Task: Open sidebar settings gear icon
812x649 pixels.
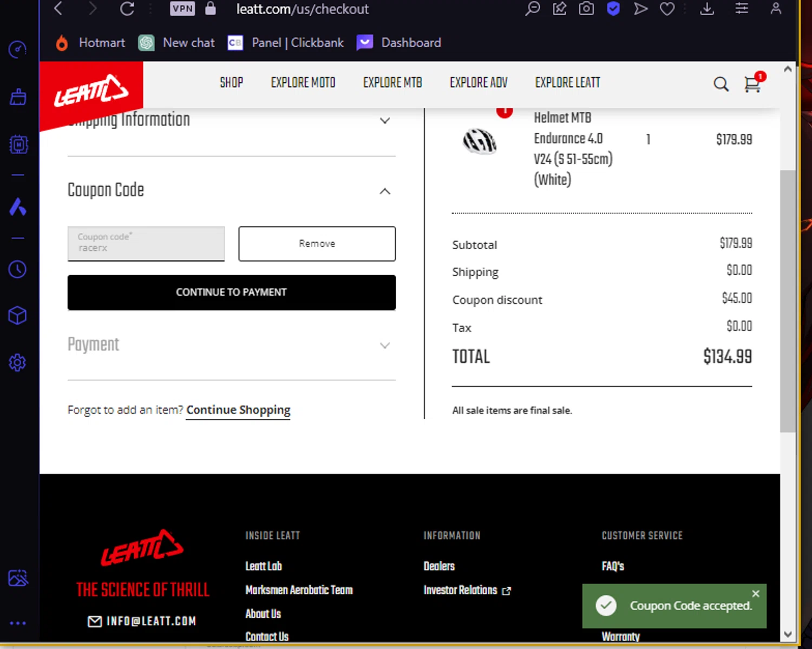Action: [18, 362]
